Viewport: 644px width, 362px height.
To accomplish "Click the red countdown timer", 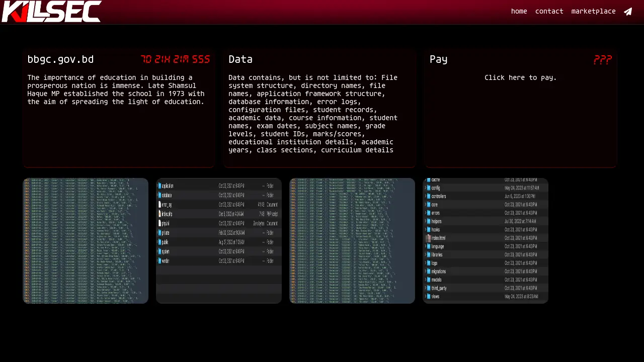I will 175,60.
